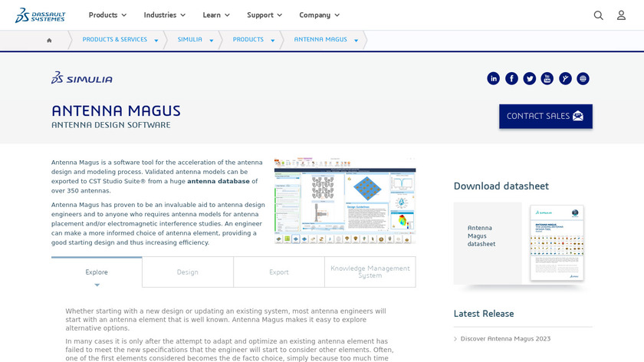This screenshot has height=362, width=644.
Task: Expand the Learn menu
Action: 216,15
